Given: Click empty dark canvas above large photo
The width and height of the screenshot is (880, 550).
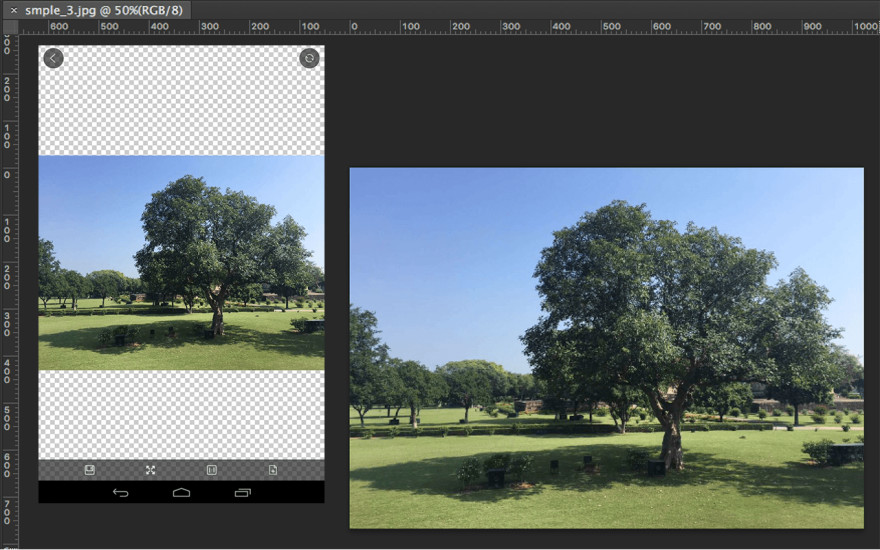Looking at the screenshot, I should coord(600,100).
